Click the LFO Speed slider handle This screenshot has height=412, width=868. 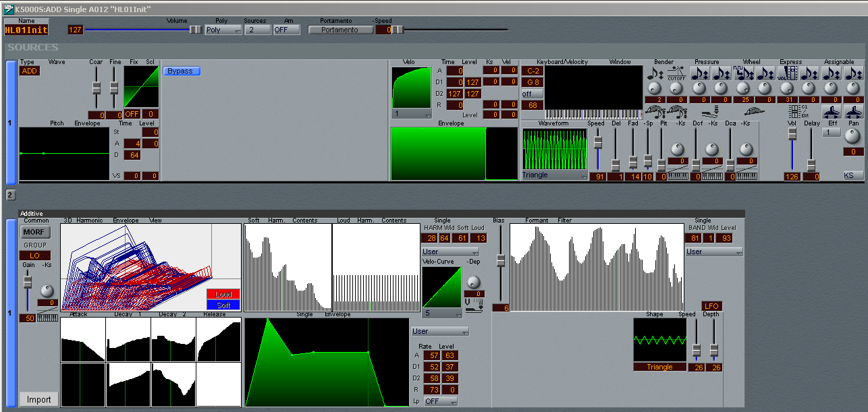pyautogui.click(x=597, y=142)
